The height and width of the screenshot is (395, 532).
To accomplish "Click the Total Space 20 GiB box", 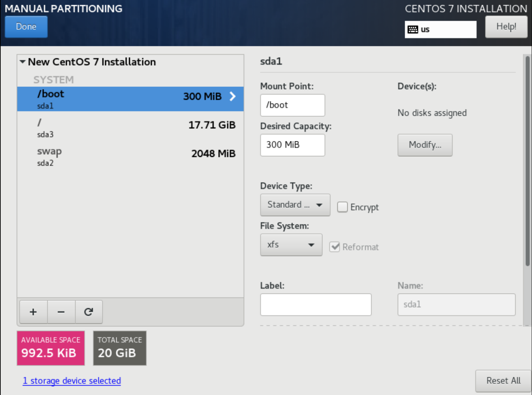I will tap(120, 348).
